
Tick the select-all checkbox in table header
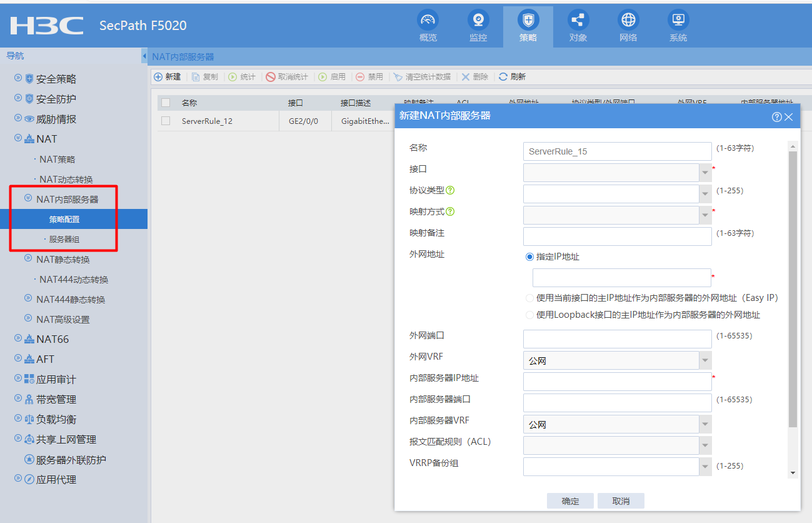166,103
